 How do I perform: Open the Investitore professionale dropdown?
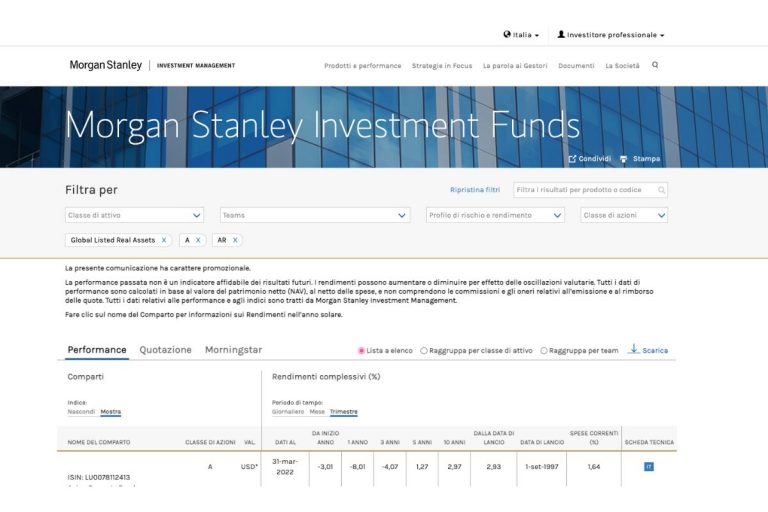pos(611,35)
